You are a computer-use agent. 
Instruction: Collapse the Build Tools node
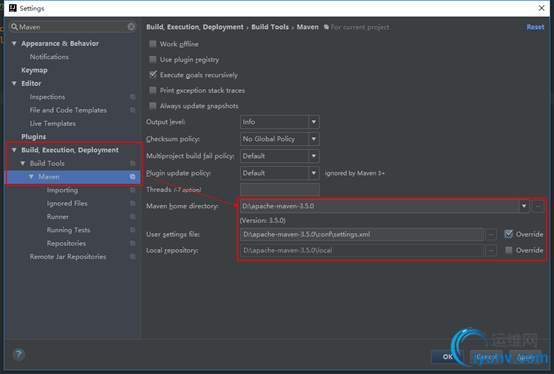click(x=23, y=163)
